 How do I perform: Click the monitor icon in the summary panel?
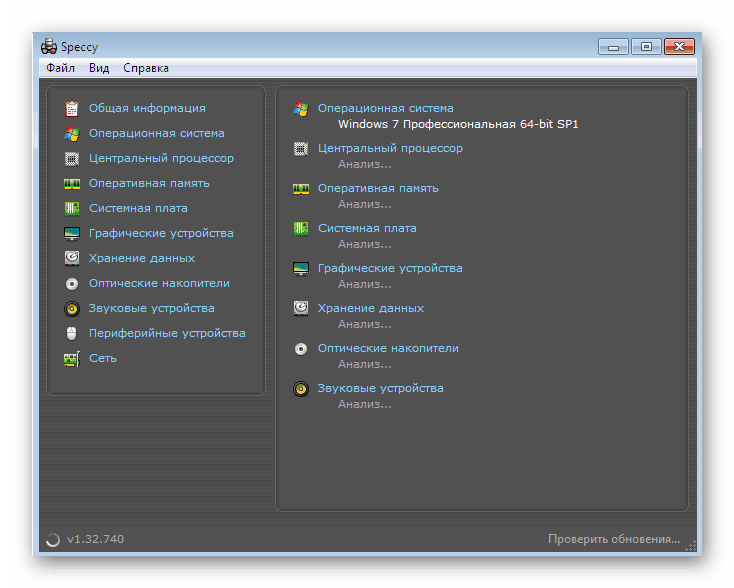301,269
